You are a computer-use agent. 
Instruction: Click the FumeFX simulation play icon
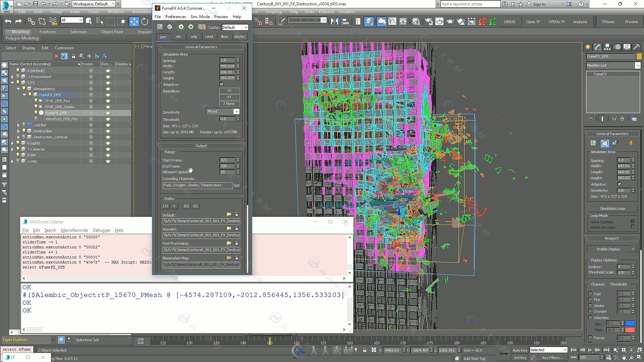pyautogui.click(x=180, y=27)
